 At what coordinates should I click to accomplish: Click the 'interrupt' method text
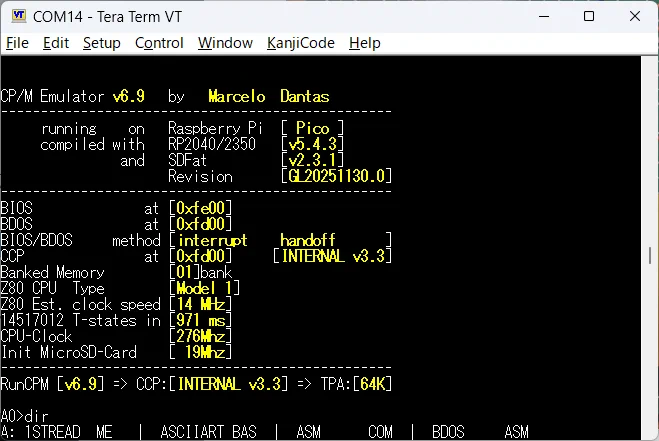pos(213,240)
